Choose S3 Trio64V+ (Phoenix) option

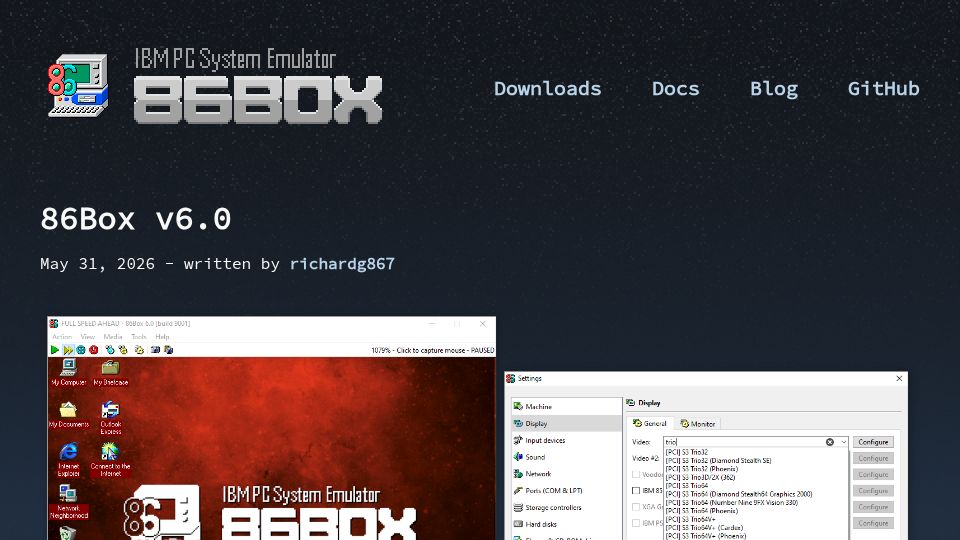click(756, 536)
